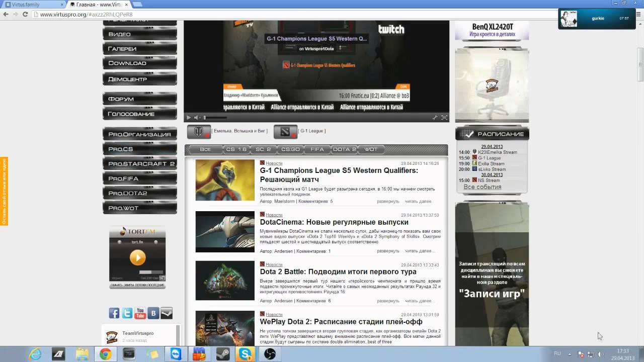The height and width of the screenshot is (362, 644).
Task: Expand the G-1 Champions League article (развернуть)
Action: 388,201
